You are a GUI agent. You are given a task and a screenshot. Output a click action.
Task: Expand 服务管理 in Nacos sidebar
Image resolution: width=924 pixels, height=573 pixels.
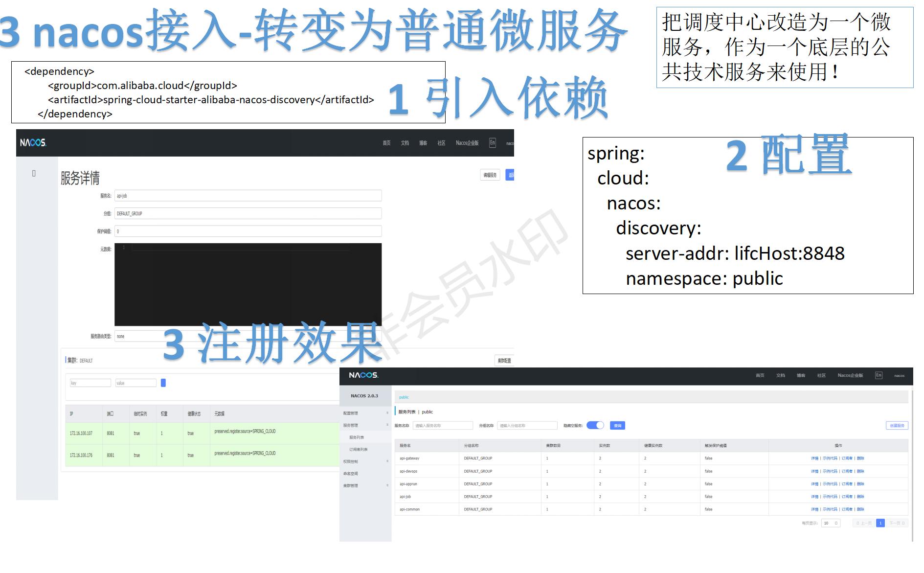pos(365,425)
